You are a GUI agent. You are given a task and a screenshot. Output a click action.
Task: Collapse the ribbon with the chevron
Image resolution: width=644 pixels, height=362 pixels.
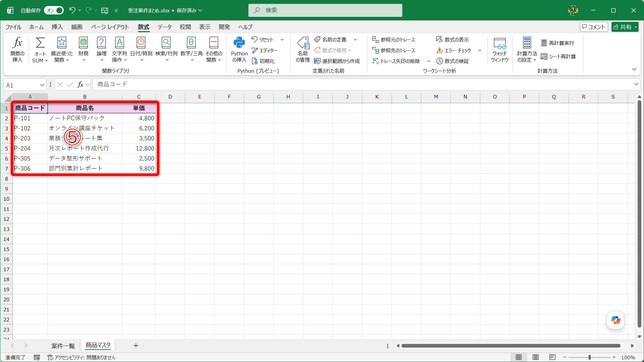(x=634, y=69)
